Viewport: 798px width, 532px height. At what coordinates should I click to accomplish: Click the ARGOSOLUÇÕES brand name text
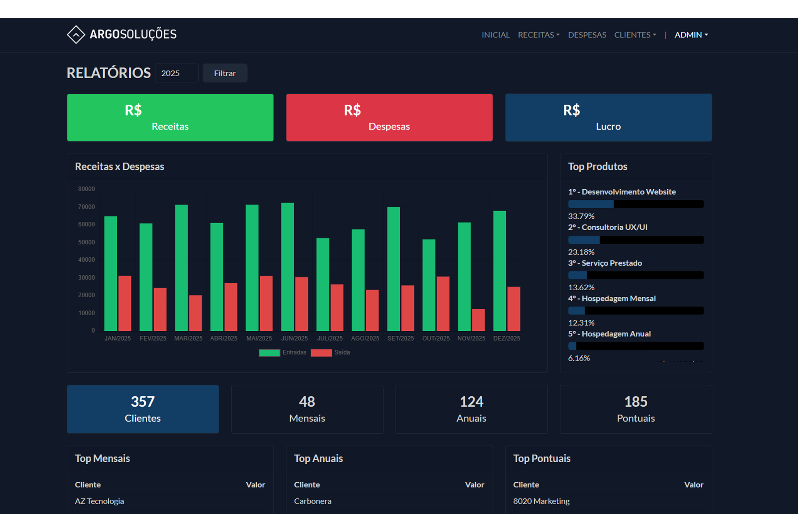(x=133, y=35)
